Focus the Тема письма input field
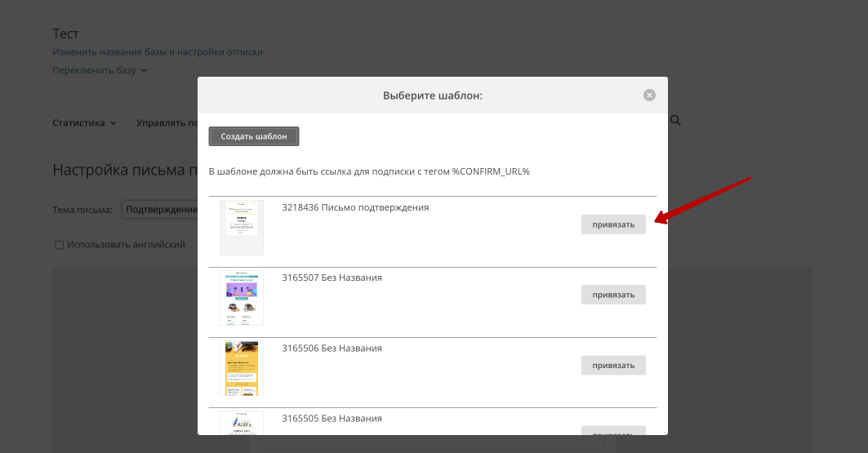Screen dimensions: 868x453 click(160, 210)
